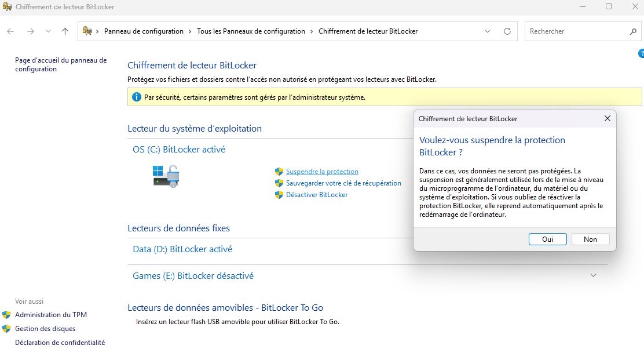Click 'Insérez un lecteur flash USB' text
This screenshot has width=644, height=356.
(238, 321)
